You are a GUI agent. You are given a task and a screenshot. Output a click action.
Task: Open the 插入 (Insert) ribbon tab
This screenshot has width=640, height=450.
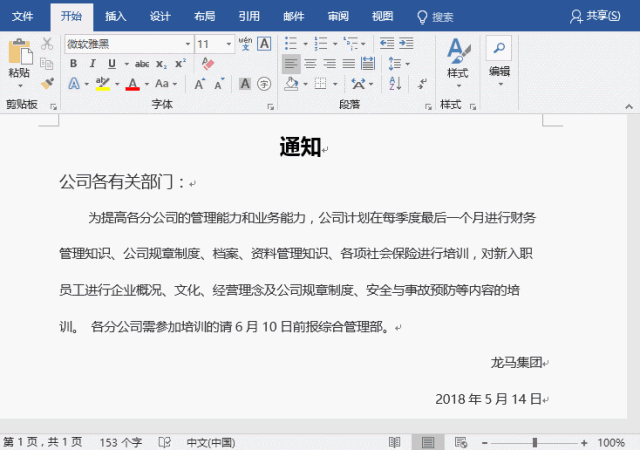point(116,16)
